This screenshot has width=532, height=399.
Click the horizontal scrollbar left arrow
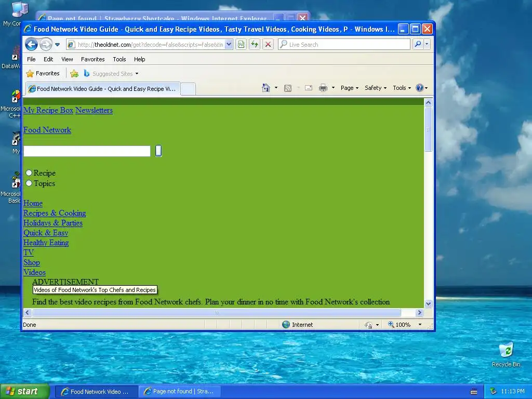point(28,312)
